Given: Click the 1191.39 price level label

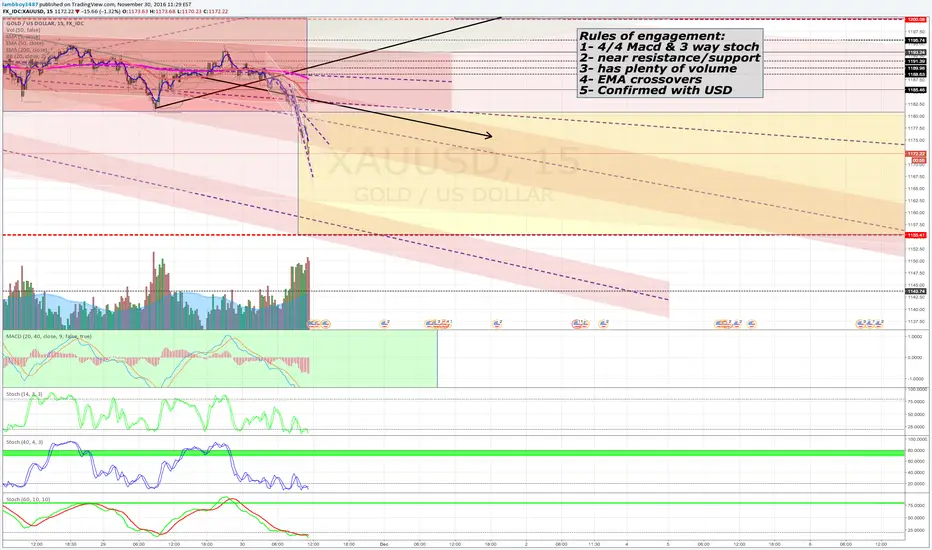Looking at the screenshot, I should (x=915, y=61).
